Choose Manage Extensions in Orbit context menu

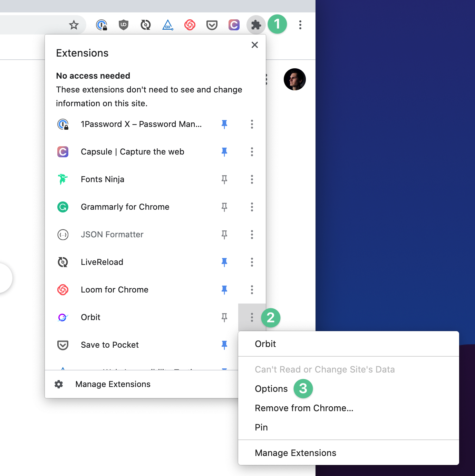295,453
